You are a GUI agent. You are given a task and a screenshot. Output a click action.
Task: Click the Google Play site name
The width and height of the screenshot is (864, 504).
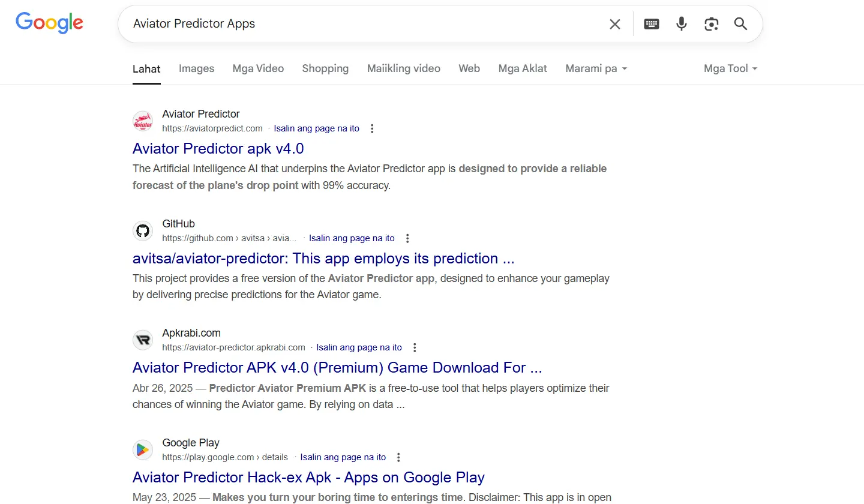pos(191,443)
